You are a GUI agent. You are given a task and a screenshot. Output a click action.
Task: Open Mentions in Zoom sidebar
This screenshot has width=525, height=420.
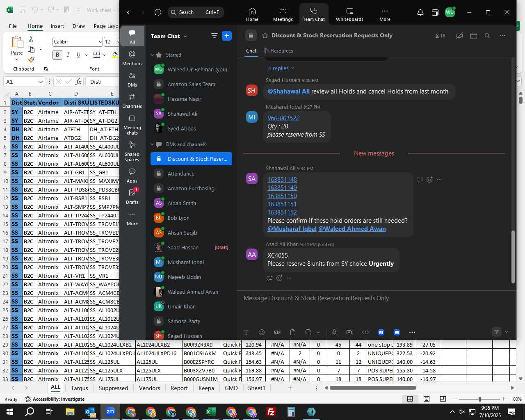[x=132, y=58]
